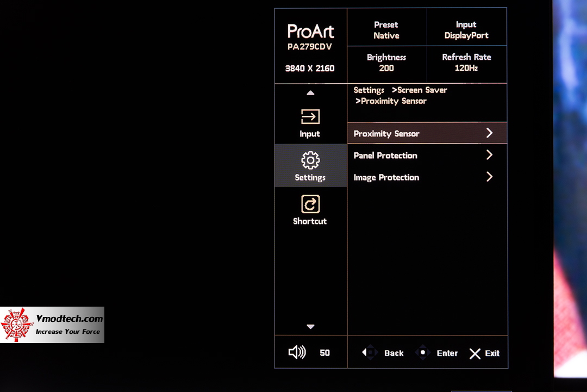Click the down arrow below Shortcut

coord(310,326)
